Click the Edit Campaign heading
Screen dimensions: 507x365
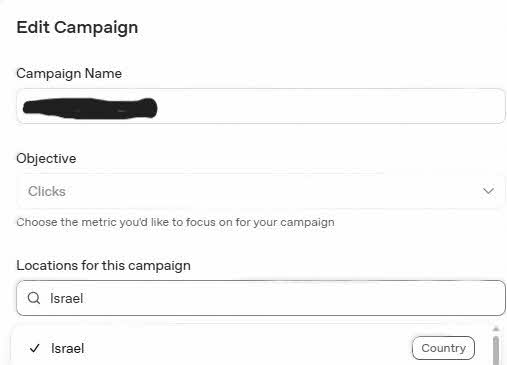point(77,27)
